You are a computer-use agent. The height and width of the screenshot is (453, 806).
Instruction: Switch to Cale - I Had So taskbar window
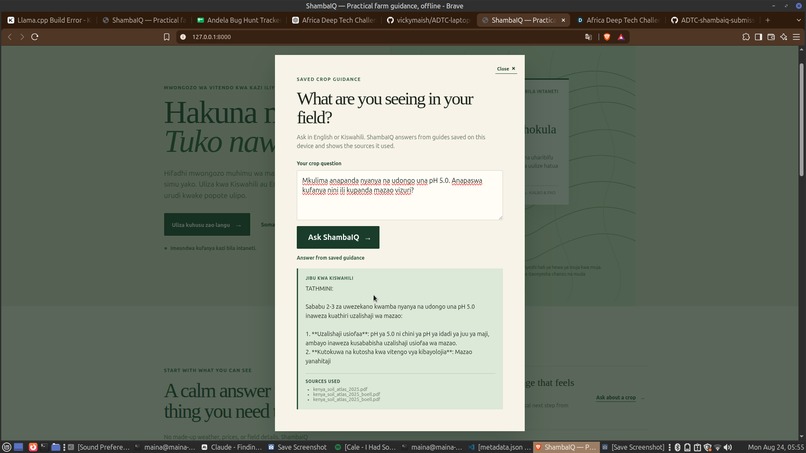[x=365, y=447]
